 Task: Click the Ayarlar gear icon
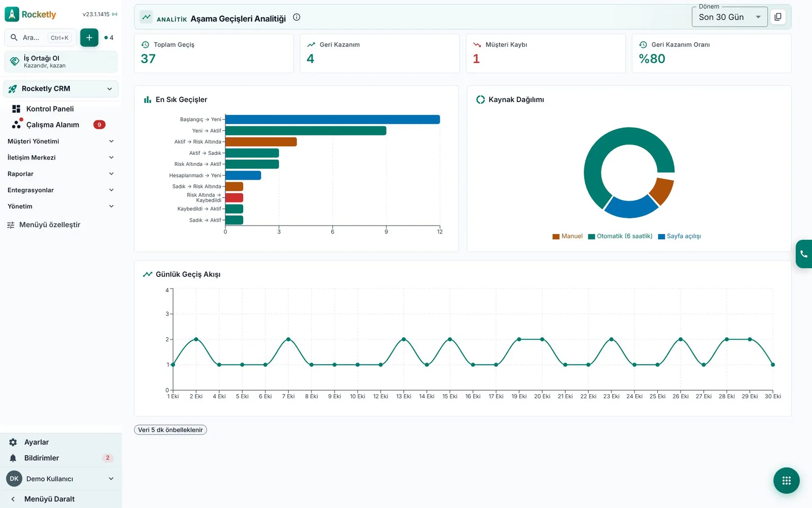pos(13,442)
